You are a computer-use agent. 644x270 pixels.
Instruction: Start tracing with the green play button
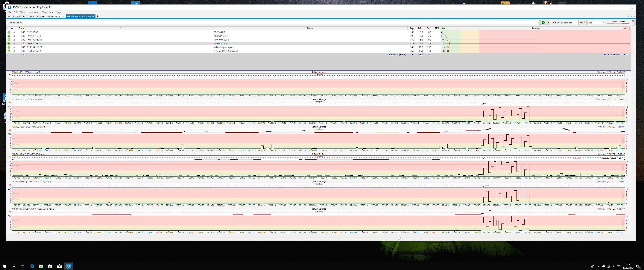coord(543,22)
